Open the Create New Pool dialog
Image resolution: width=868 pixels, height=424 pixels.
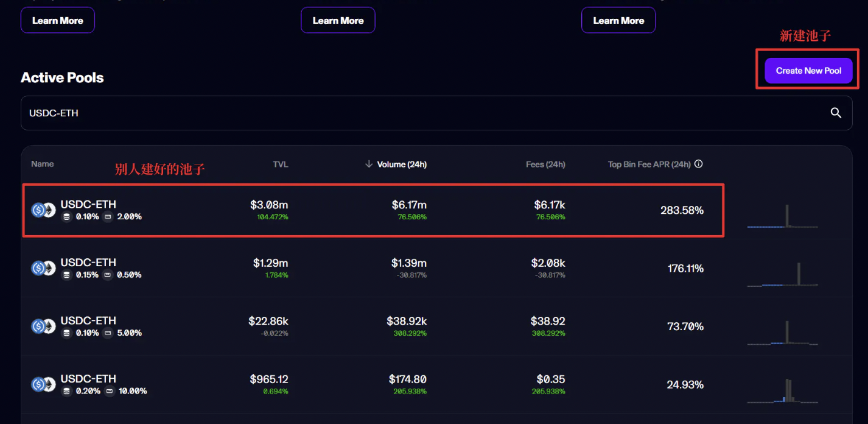click(808, 71)
